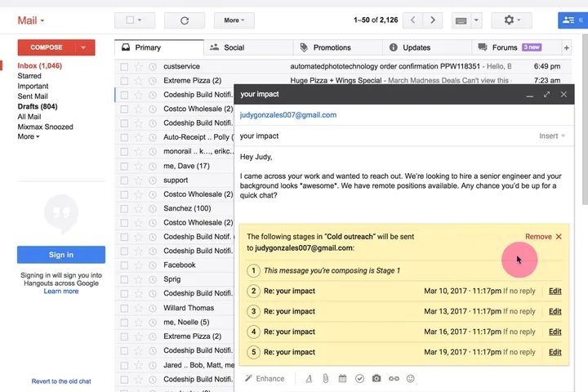
Task: Check the Willard Thomas email box
Action: 124,308
